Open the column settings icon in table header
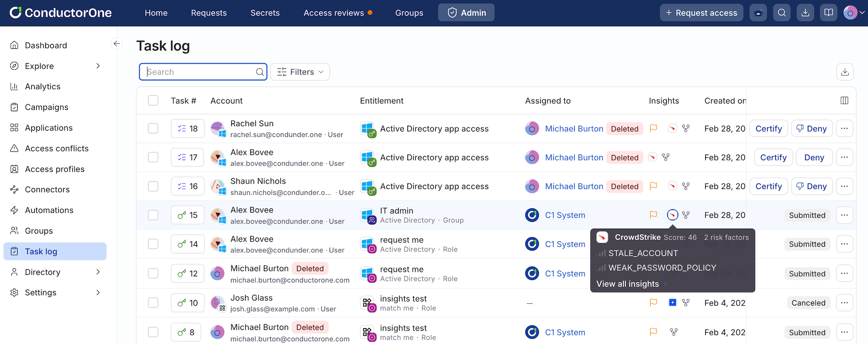The height and width of the screenshot is (344, 868). [x=844, y=100]
